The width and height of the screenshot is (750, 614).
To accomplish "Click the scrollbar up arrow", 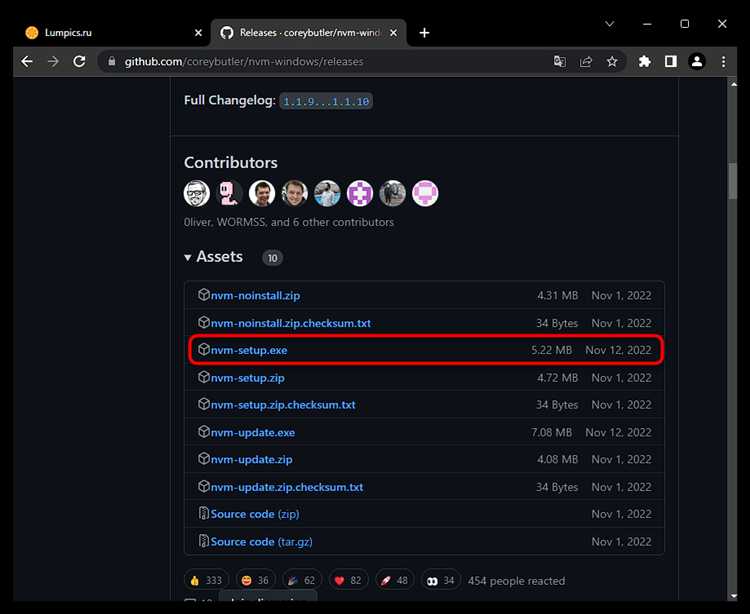I will coord(734,84).
